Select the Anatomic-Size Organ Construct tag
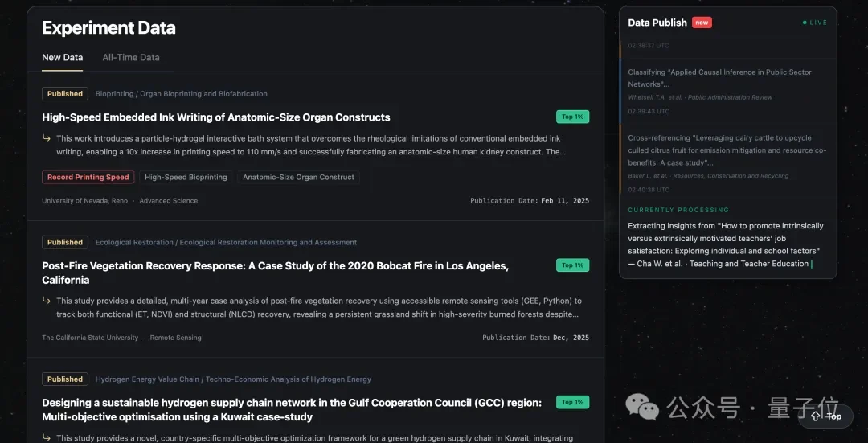The height and width of the screenshot is (443, 868). tap(298, 177)
